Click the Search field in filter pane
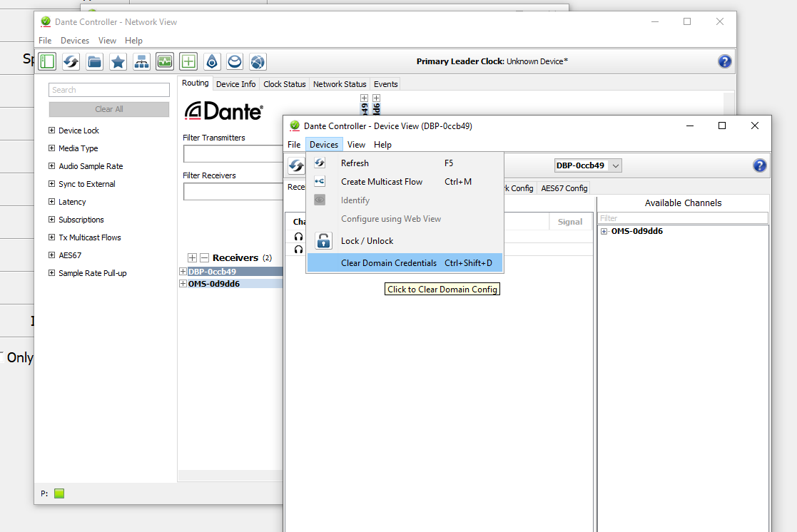This screenshot has height=532, width=797. (109, 90)
